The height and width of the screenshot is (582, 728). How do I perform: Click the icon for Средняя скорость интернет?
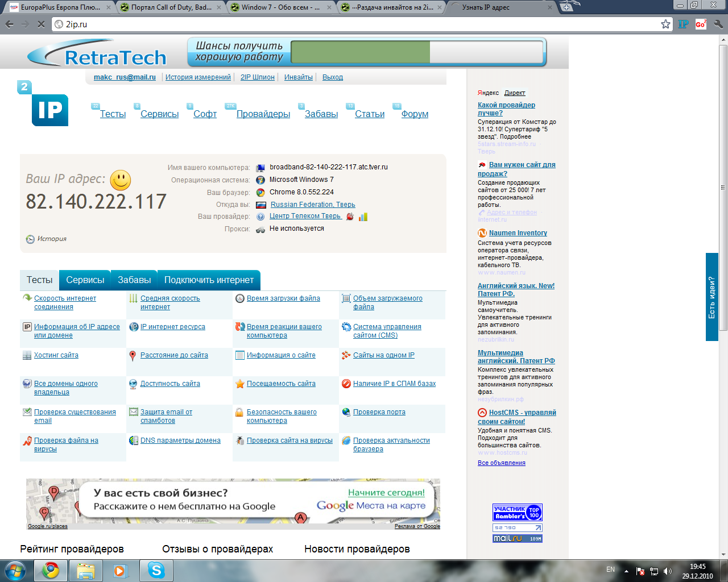click(x=133, y=298)
